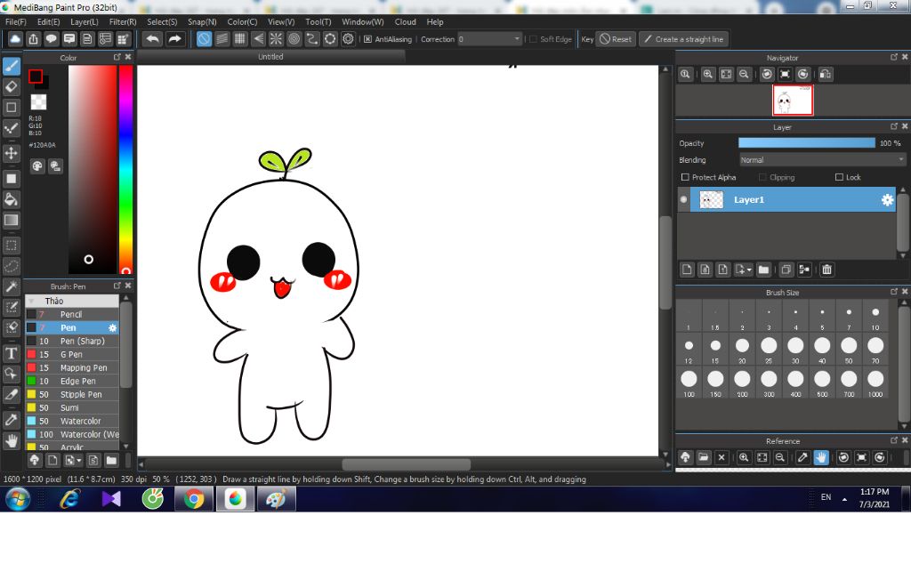This screenshot has width=911, height=588.
Task: Turn snap off with the highlighted toolbar button
Action: (x=204, y=39)
